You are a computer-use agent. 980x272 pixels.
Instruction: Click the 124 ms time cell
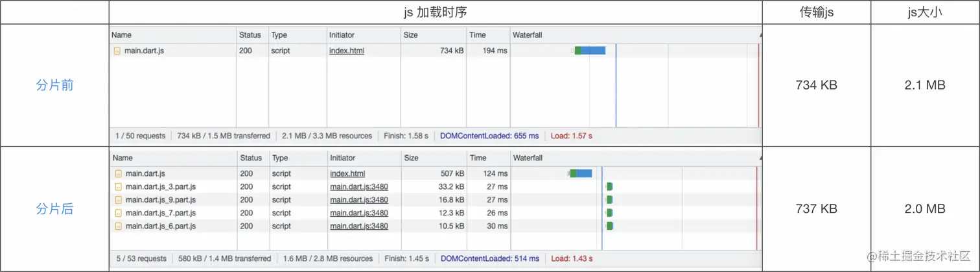(x=496, y=173)
